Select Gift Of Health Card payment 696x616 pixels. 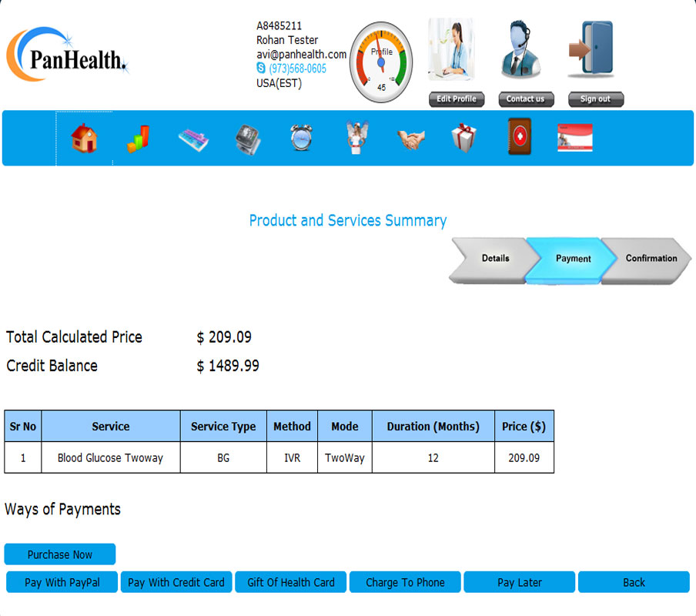tap(291, 582)
